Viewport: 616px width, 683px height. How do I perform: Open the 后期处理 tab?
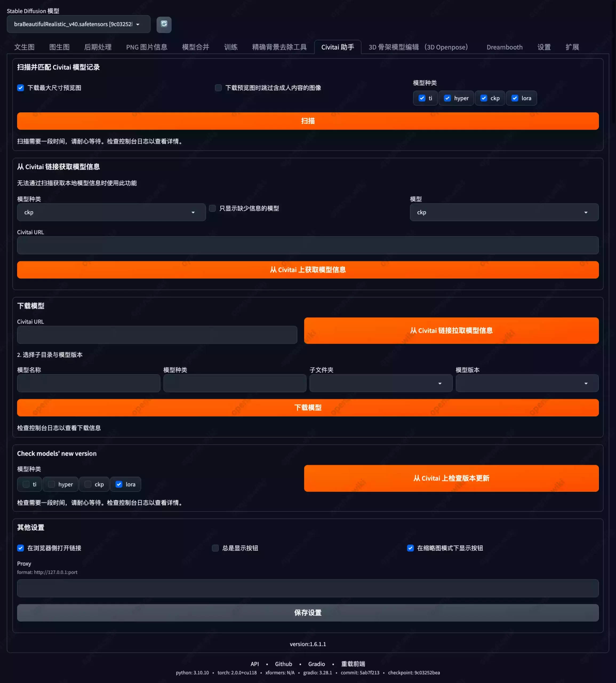pyautogui.click(x=98, y=47)
